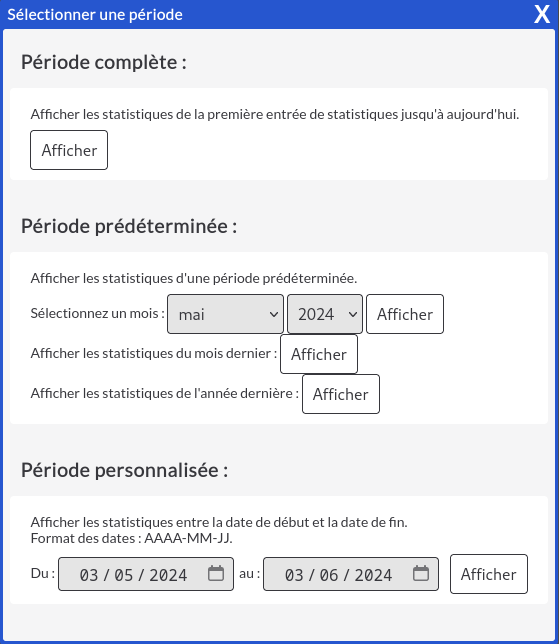Expand the month dropdown showing mai

point(225,314)
